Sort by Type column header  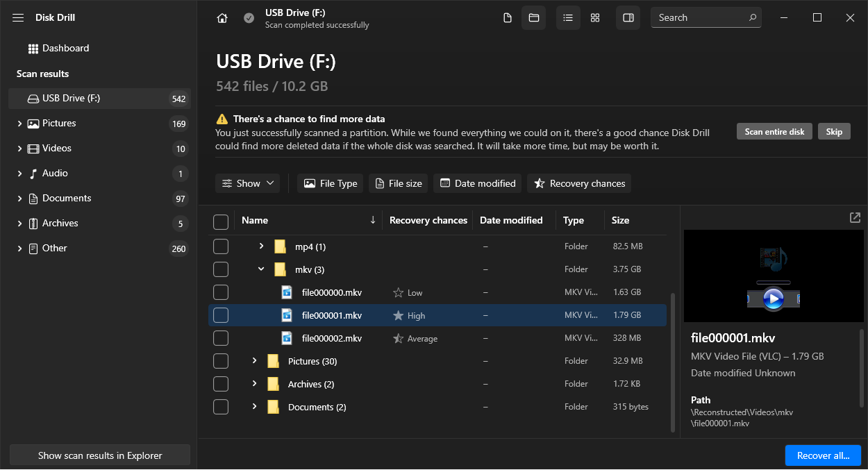click(574, 220)
